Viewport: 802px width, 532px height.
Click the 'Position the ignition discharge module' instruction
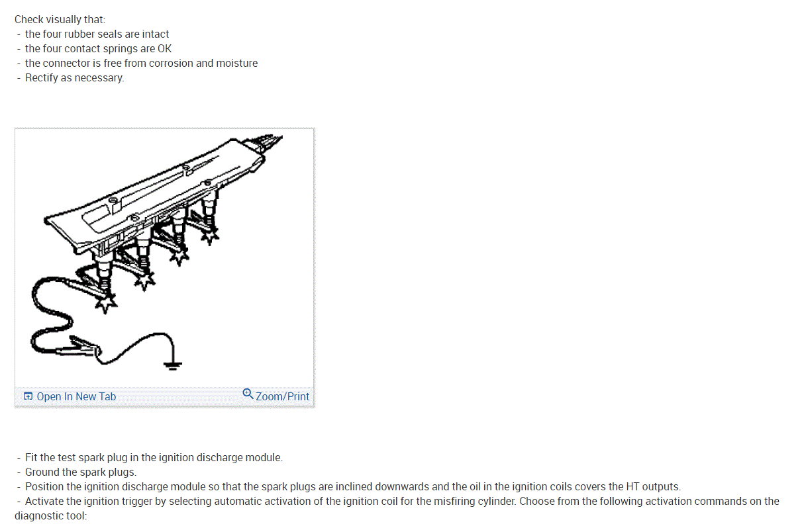[353, 487]
